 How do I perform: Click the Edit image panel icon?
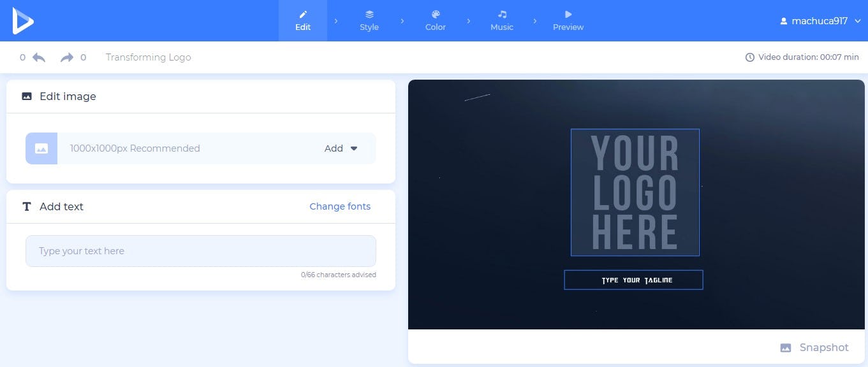point(26,96)
